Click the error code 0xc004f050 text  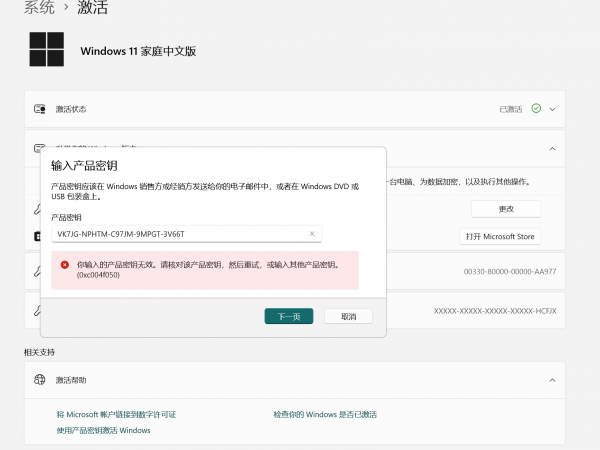pos(98,275)
